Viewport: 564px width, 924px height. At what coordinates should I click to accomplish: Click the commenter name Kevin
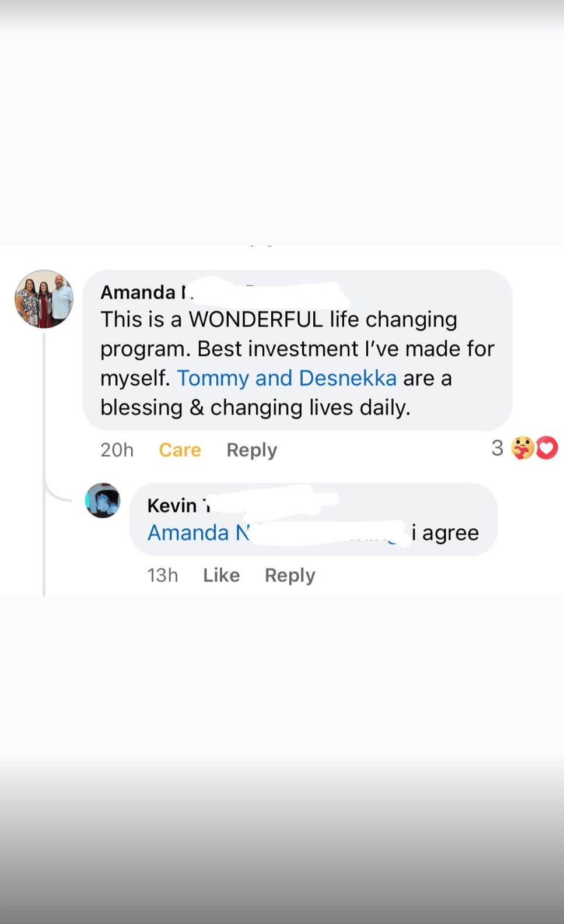(x=174, y=505)
